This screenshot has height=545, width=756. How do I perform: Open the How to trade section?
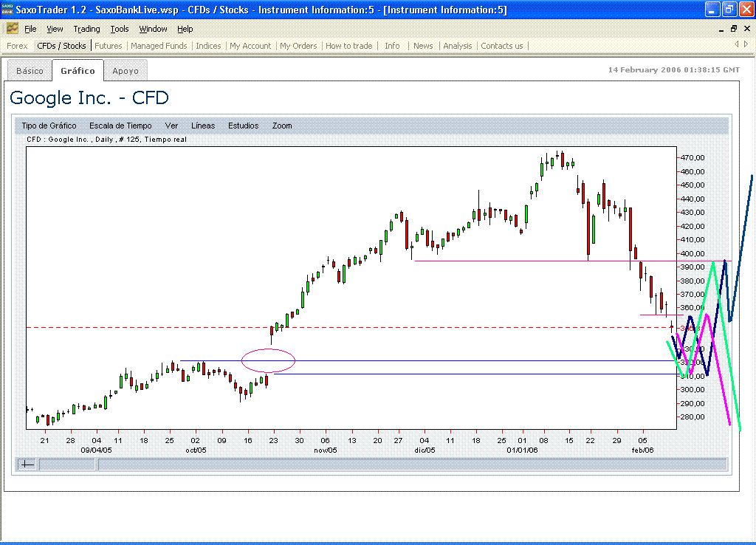click(349, 46)
